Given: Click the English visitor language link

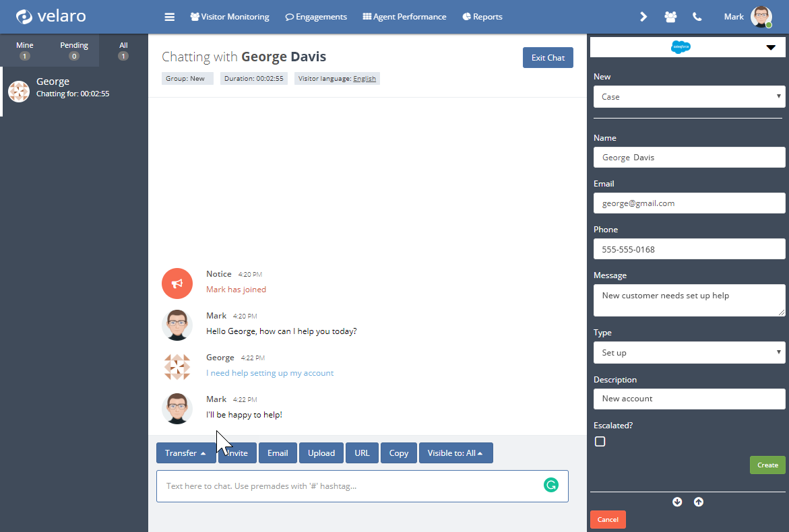Looking at the screenshot, I should [365, 78].
